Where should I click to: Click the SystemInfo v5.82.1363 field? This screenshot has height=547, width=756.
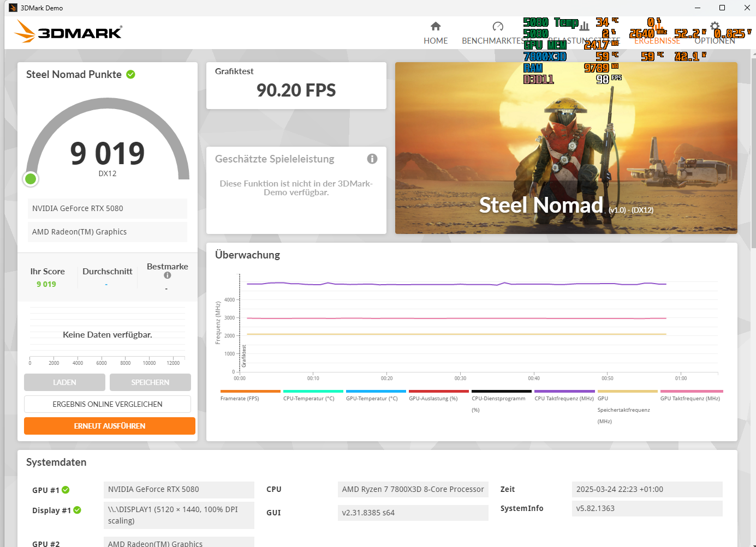tap(647, 508)
